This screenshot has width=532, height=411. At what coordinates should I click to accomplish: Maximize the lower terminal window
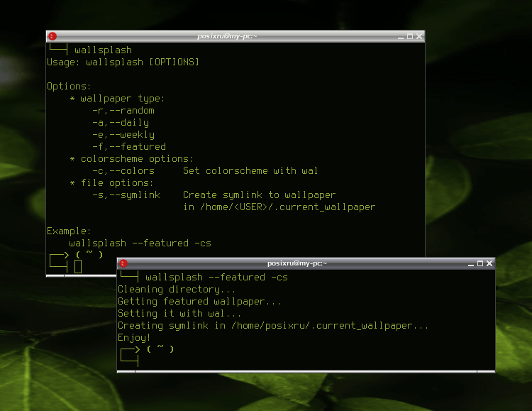click(x=480, y=263)
